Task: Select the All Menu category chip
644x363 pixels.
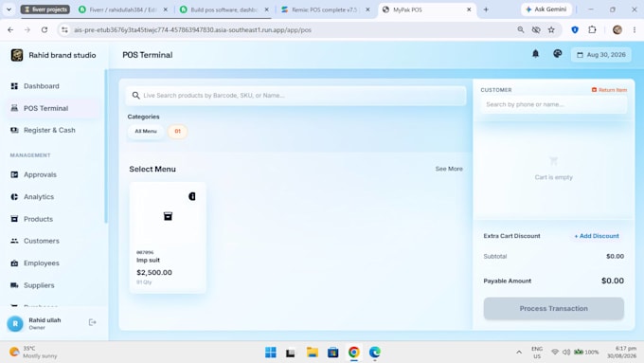Action: tap(146, 131)
